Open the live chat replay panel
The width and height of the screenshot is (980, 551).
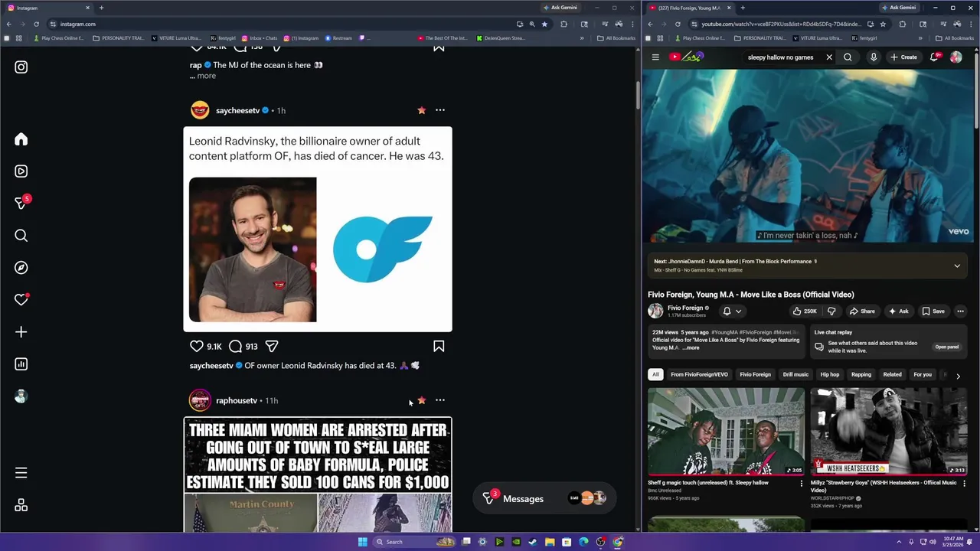coord(947,347)
